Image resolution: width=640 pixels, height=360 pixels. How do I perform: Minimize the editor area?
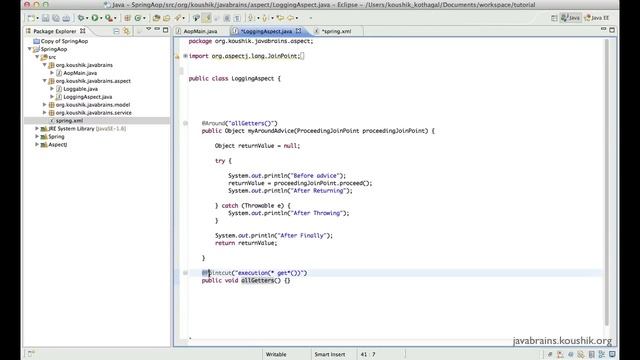click(604, 29)
